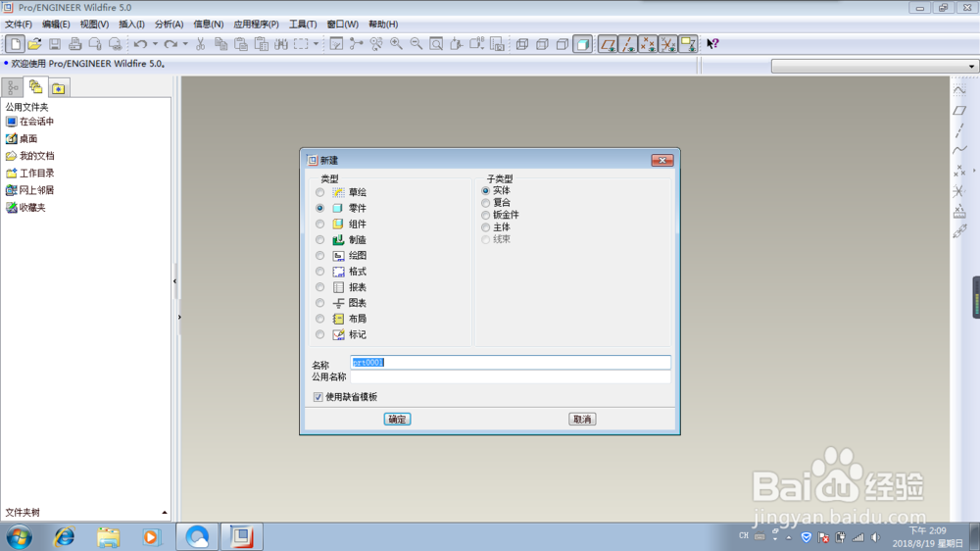
Task: Open Internet Explorer from the taskbar
Action: [x=65, y=537]
